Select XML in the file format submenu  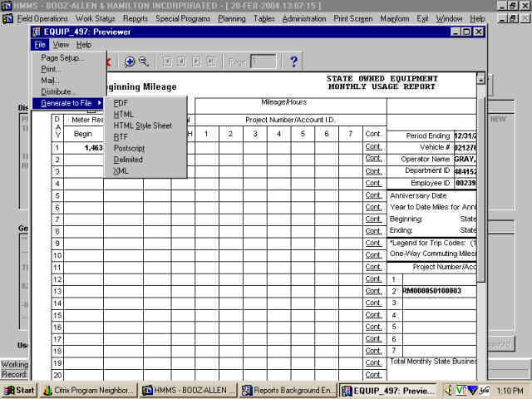coord(121,170)
